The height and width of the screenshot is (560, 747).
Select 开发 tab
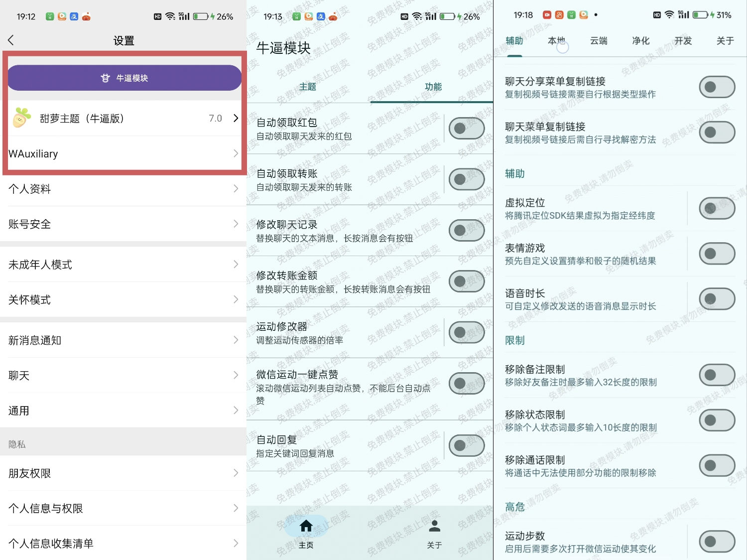tap(683, 41)
